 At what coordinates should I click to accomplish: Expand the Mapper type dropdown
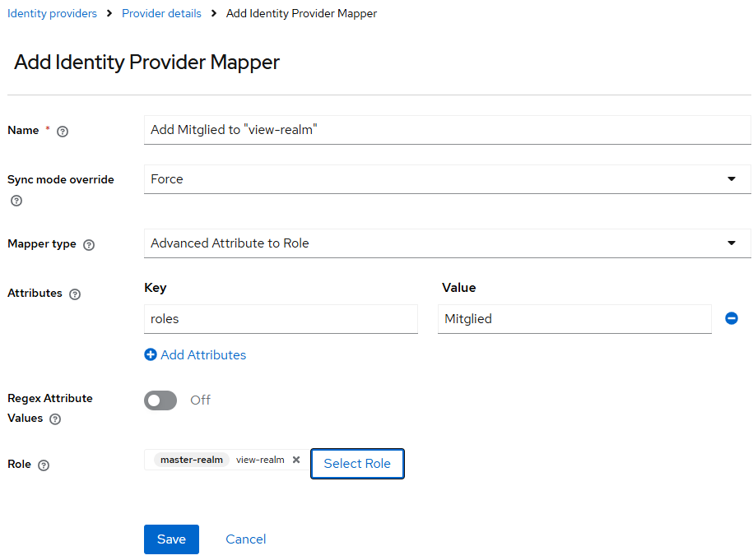coord(447,243)
